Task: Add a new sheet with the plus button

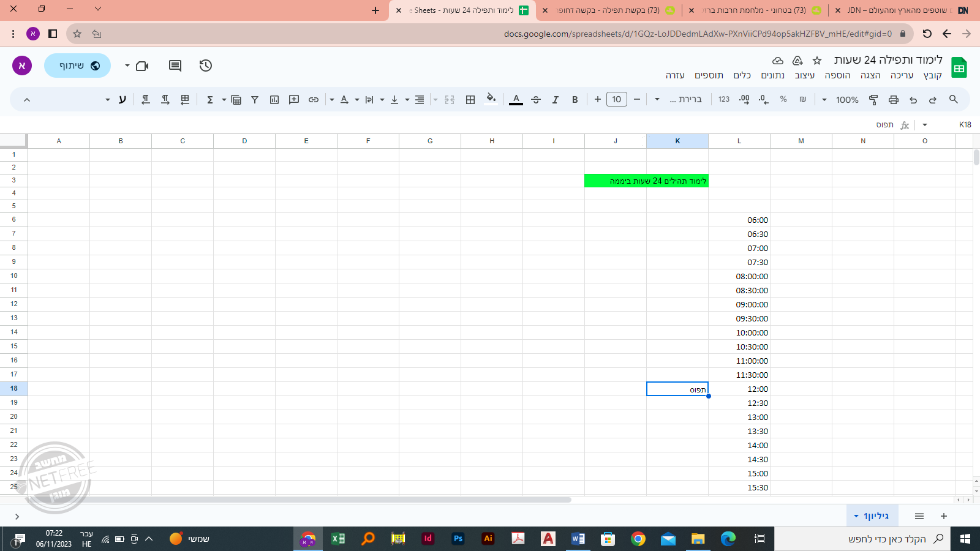Action: click(x=944, y=516)
